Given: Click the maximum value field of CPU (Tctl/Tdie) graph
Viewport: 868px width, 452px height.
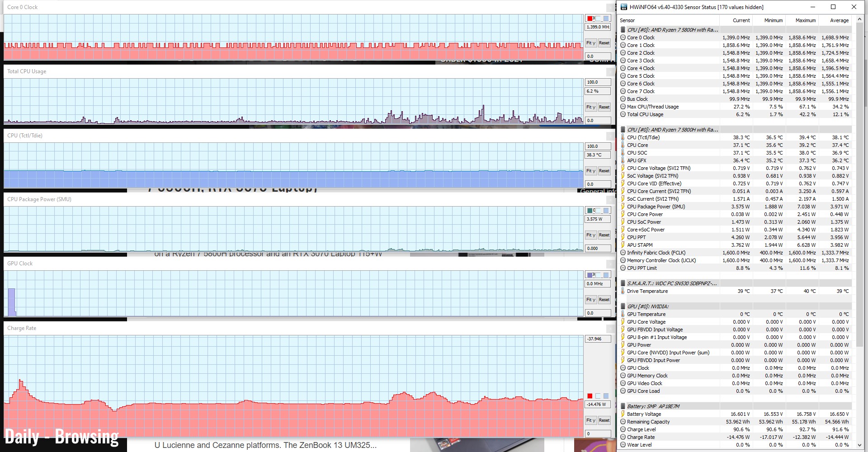Looking at the screenshot, I should point(598,146).
